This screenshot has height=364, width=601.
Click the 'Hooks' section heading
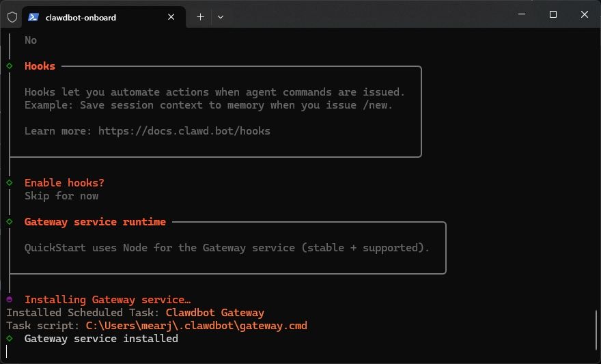pyautogui.click(x=40, y=66)
